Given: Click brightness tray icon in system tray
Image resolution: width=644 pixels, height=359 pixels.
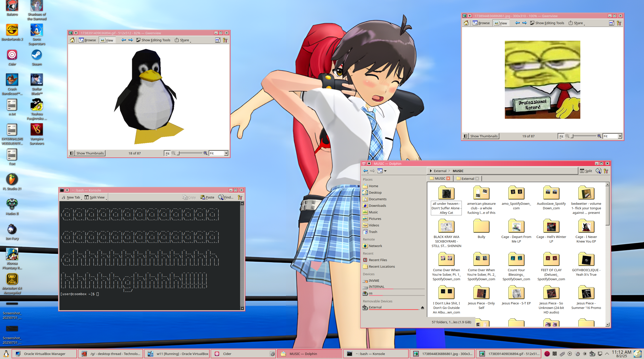Looking at the screenshot, I should point(584,354).
